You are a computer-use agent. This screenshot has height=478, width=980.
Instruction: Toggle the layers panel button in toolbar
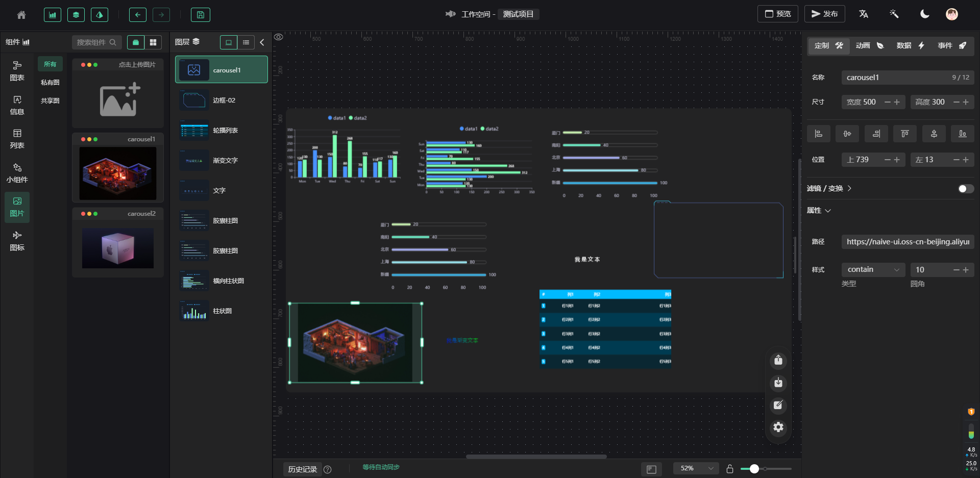pyautogui.click(x=76, y=15)
